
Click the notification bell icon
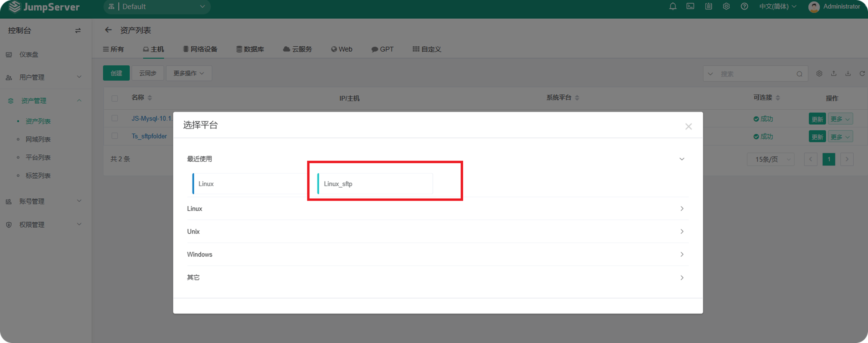[673, 6]
